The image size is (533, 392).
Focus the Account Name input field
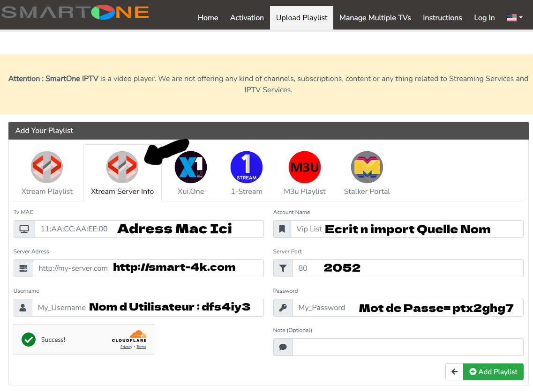(407, 229)
